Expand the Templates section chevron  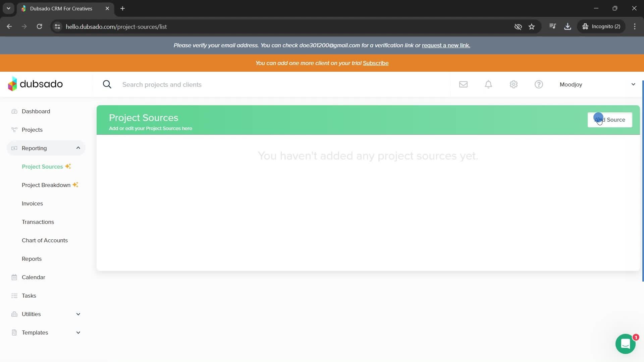click(x=78, y=333)
